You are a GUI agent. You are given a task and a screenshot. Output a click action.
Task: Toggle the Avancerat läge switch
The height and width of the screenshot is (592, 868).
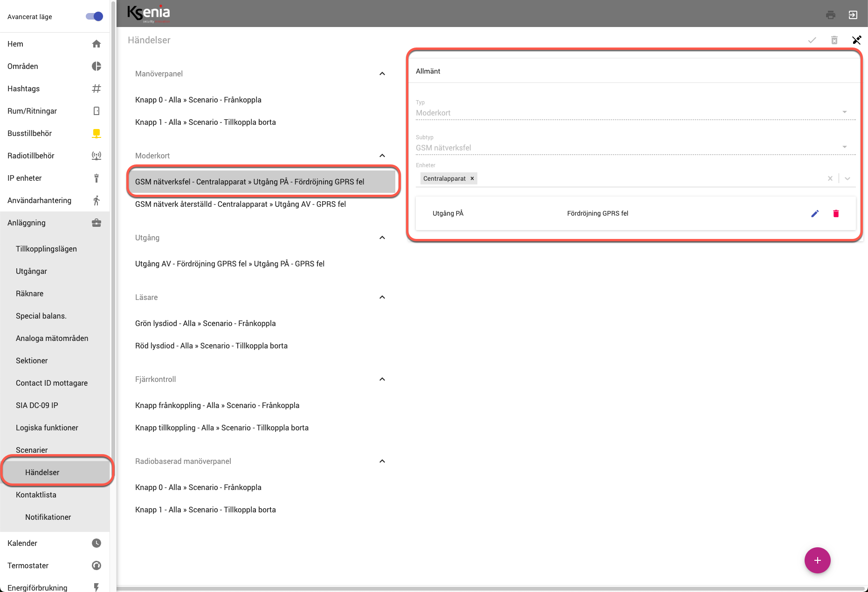pos(94,16)
